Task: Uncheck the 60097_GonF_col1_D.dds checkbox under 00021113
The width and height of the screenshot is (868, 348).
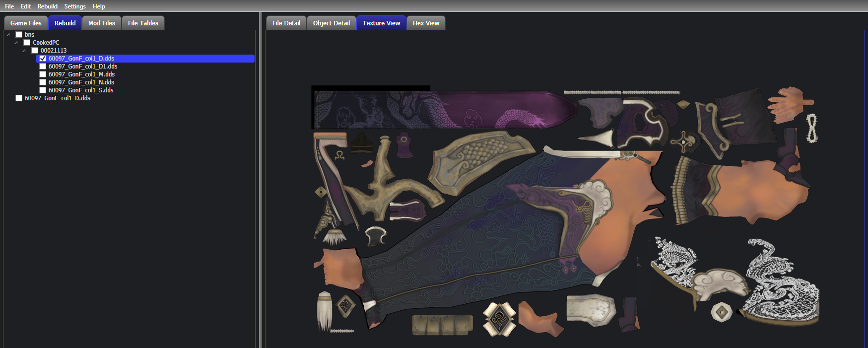Action: [43, 59]
